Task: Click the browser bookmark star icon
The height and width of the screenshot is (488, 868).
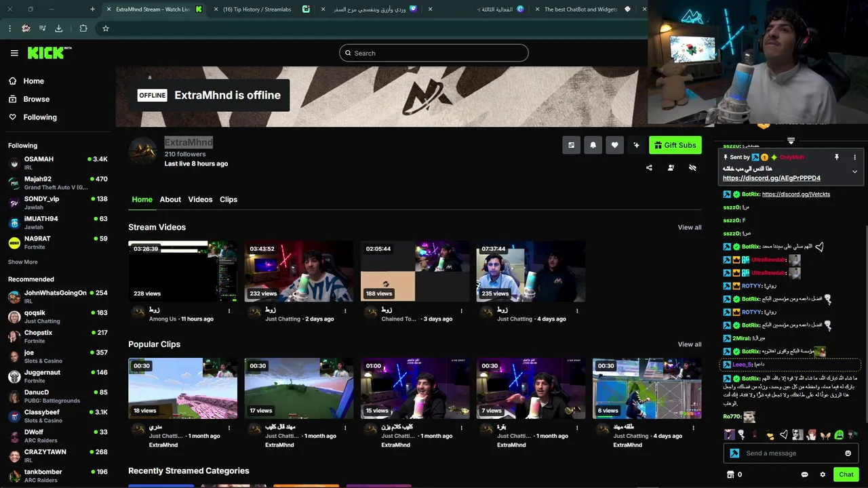Action: tap(106, 28)
